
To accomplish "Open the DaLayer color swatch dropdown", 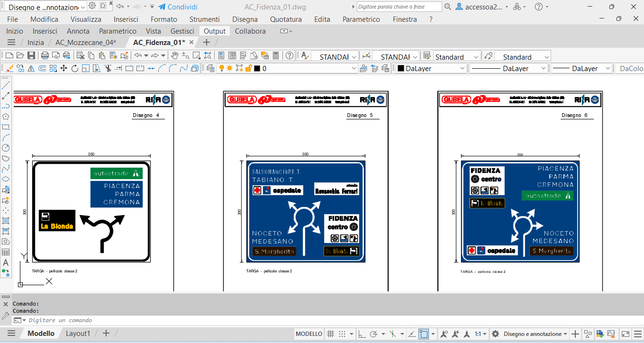I will pyautogui.click(x=431, y=68).
